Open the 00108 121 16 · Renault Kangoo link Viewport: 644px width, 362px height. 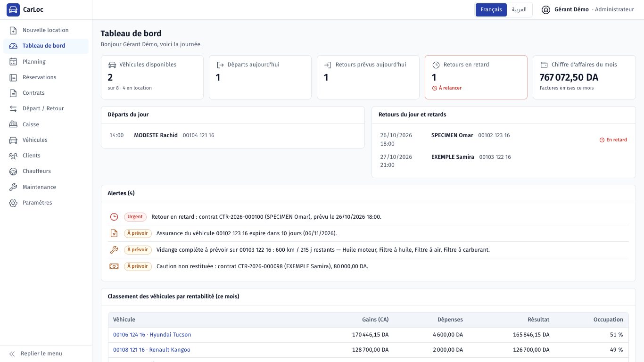tap(152, 350)
